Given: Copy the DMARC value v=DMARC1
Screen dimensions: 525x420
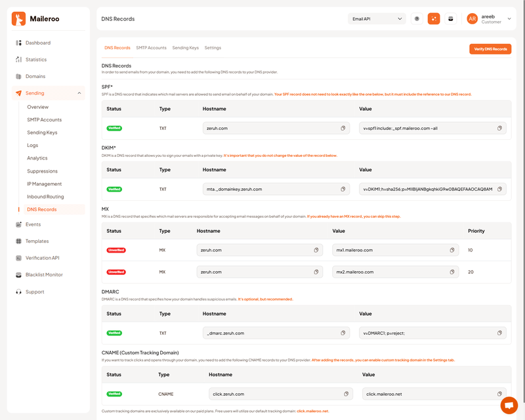Looking at the screenshot, I should click(499, 333).
